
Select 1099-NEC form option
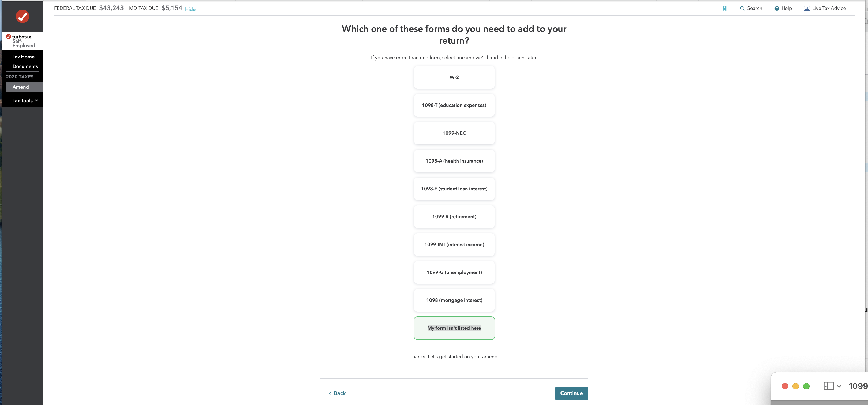(x=454, y=133)
